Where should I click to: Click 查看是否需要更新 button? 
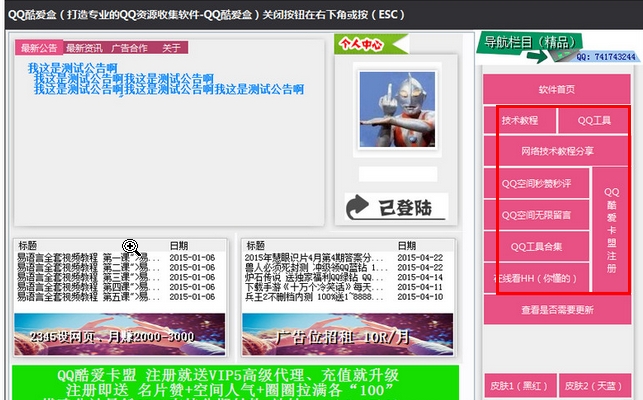[557, 310]
